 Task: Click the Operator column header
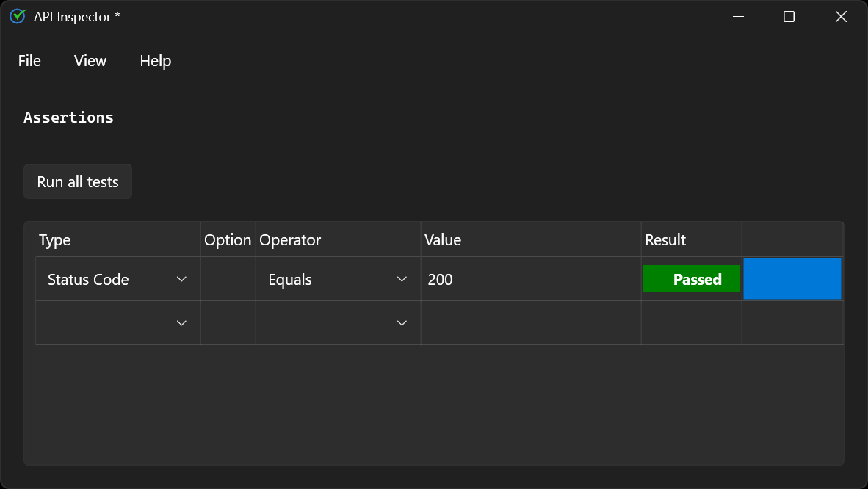coord(338,240)
